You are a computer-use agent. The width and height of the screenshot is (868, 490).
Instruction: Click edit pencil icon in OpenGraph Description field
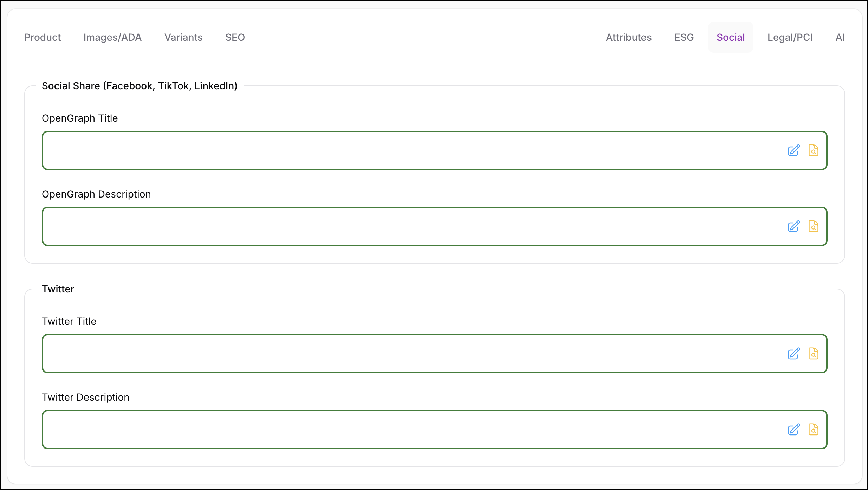coord(793,226)
